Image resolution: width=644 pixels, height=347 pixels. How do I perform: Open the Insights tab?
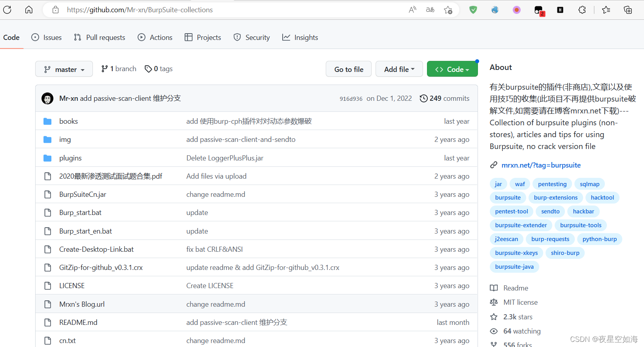tap(300, 38)
